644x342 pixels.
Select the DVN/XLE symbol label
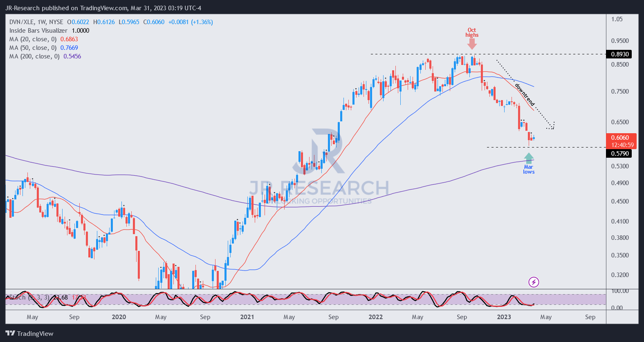point(21,22)
